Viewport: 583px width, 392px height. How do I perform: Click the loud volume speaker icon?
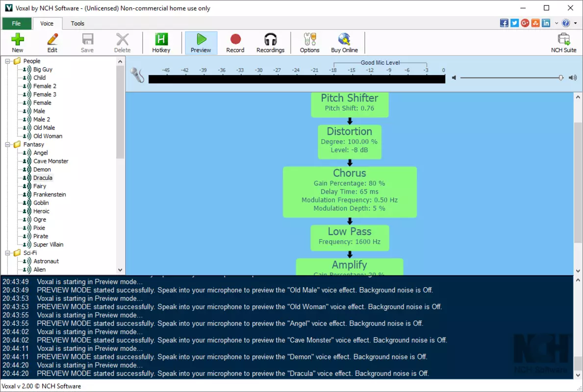(x=573, y=77)
